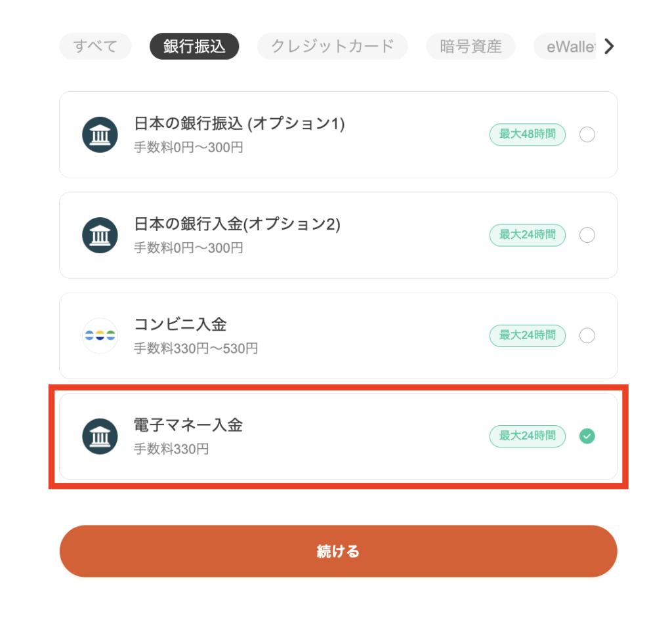Click the three-dot コンビニ入金 logo icon
Viewport: 672px width, 622px height.
pos(100,335)
